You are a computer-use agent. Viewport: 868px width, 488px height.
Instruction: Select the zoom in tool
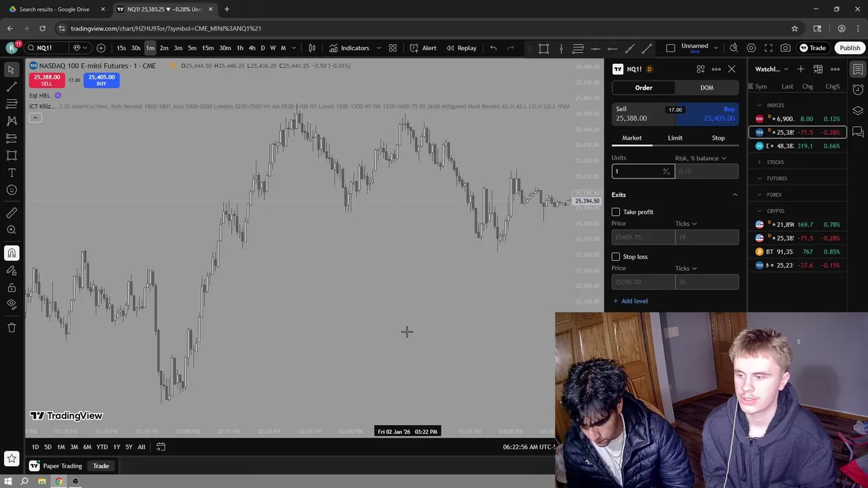[12, 230]
